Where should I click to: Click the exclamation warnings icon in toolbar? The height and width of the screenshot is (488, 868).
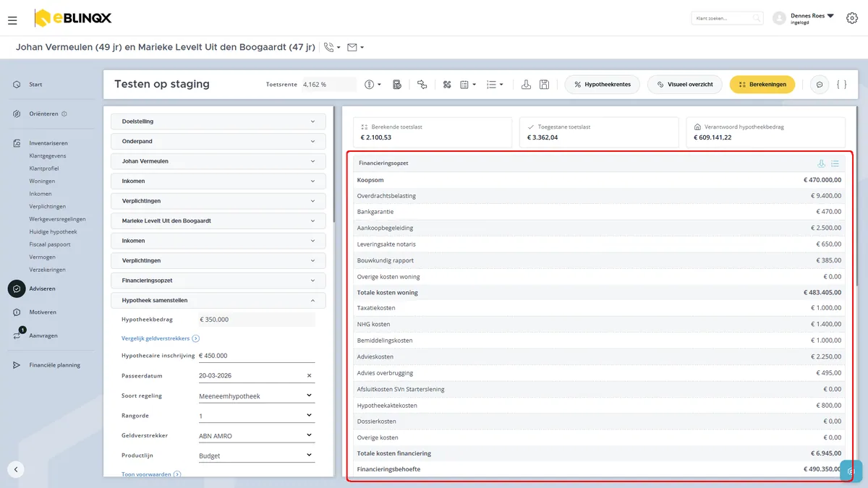pos(373,85)
